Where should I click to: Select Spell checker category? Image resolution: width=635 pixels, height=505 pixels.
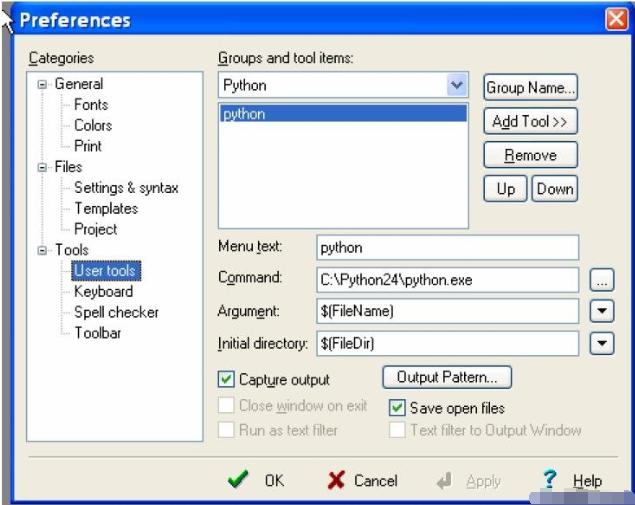coord(116,312)
